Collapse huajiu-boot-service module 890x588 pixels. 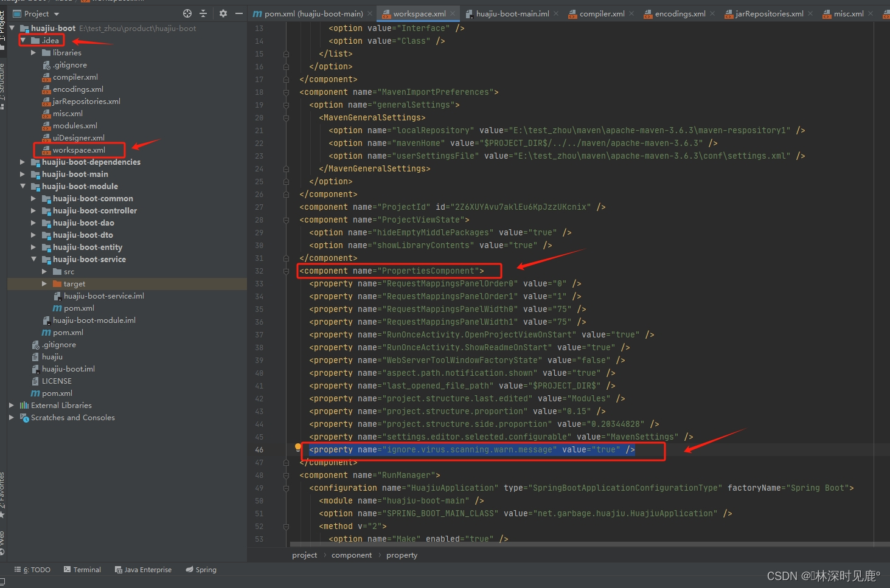(x=33, y=260)
